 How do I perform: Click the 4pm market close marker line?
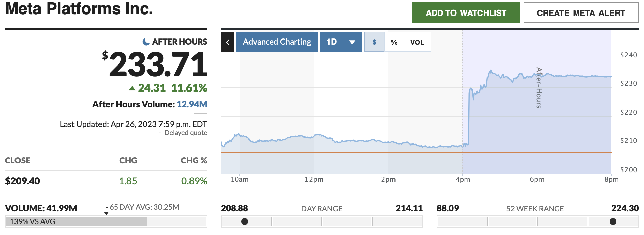point(463,101)
